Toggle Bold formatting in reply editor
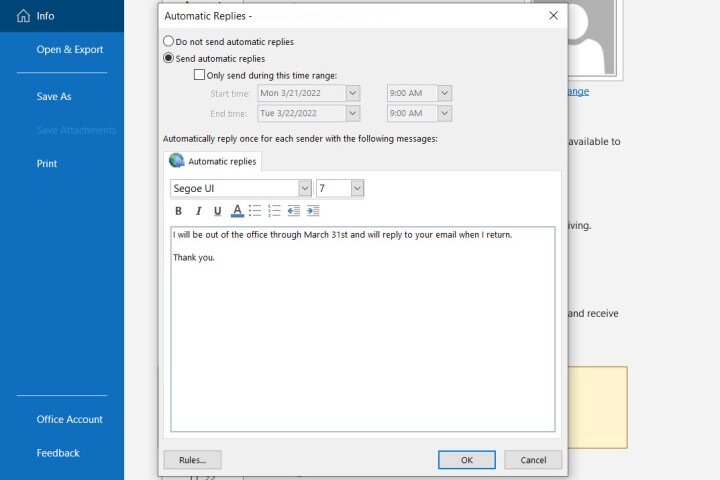Viewport: 720px width, 480px height. point(178,211)
